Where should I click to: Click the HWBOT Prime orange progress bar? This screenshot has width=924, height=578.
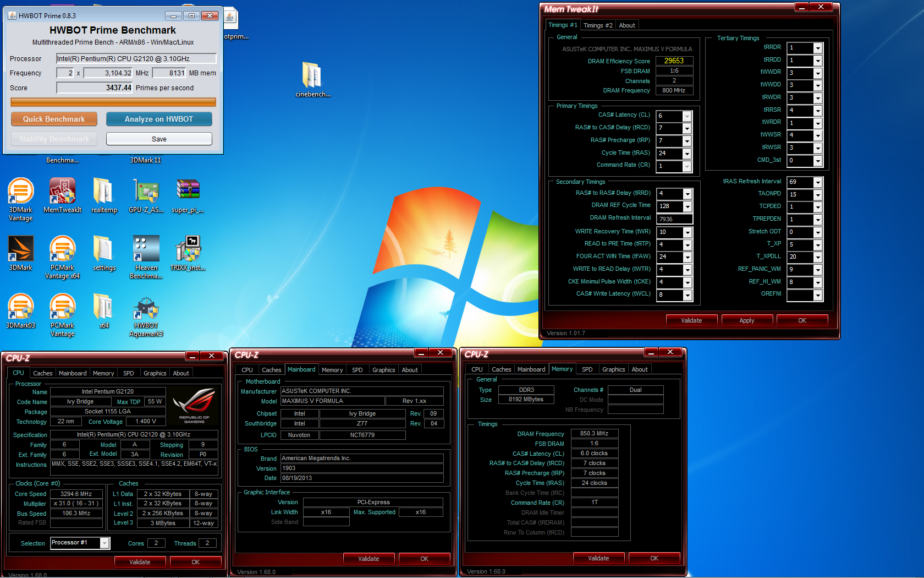113,102
